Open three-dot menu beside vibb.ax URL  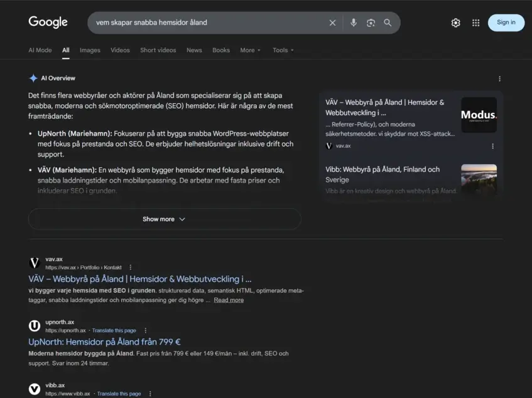tap(150, 394)
